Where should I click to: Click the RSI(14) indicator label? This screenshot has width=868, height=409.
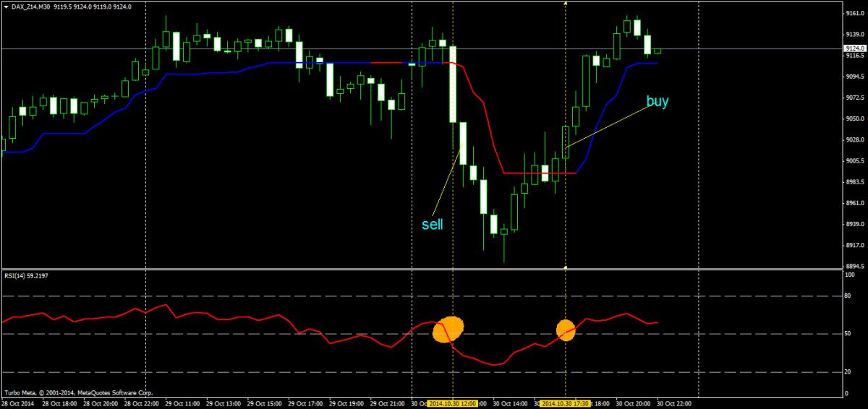point(29,275)
